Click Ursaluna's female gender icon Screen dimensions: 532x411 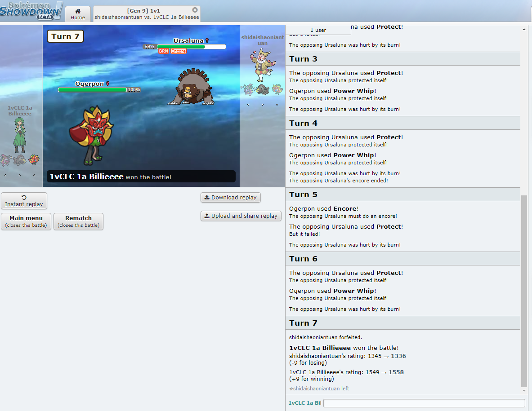(x=207, y=41)
